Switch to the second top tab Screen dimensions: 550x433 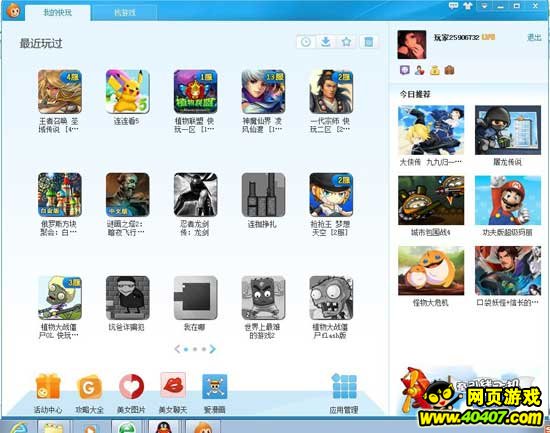click(125, 13)
